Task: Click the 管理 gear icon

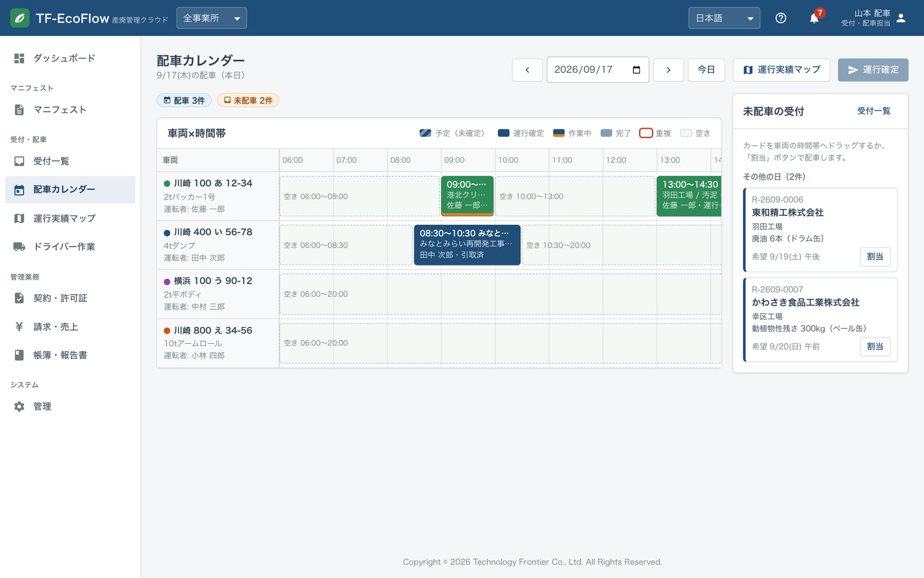Action: 19,406
